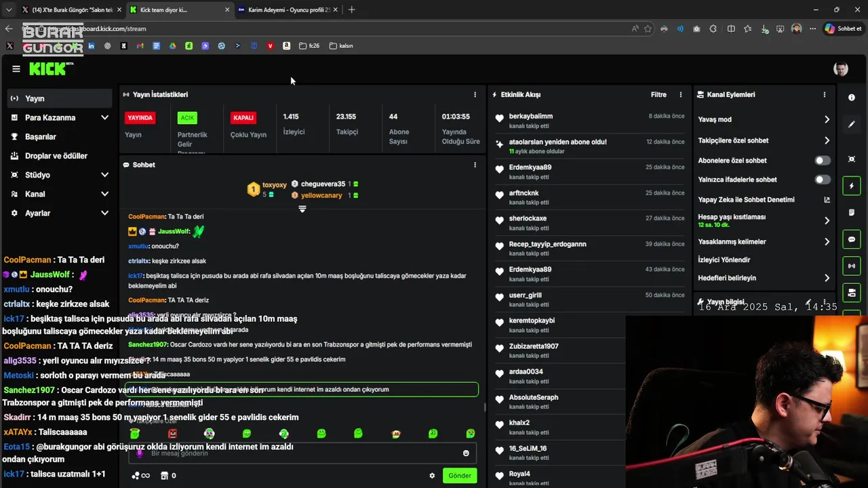The image size is (868, 488).
Task: Open LinkedIn bookmark in favorites bar
Action: pos(91,46)
